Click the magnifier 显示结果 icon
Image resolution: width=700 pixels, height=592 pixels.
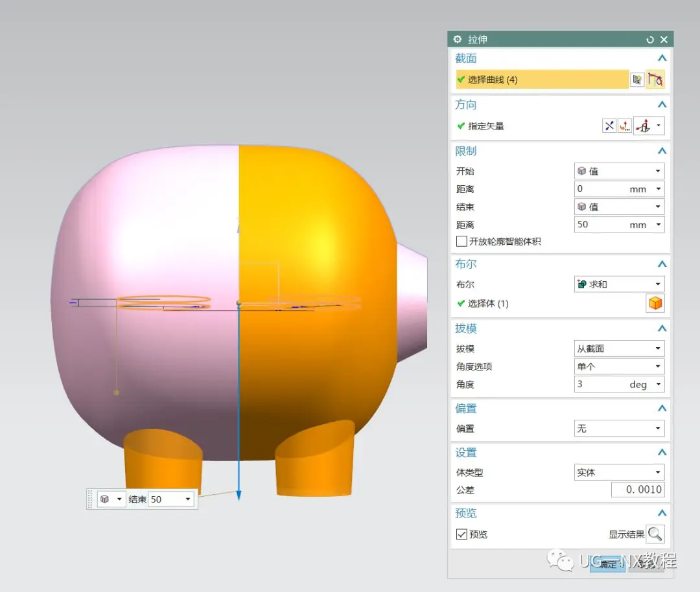(x=655, y=534)
